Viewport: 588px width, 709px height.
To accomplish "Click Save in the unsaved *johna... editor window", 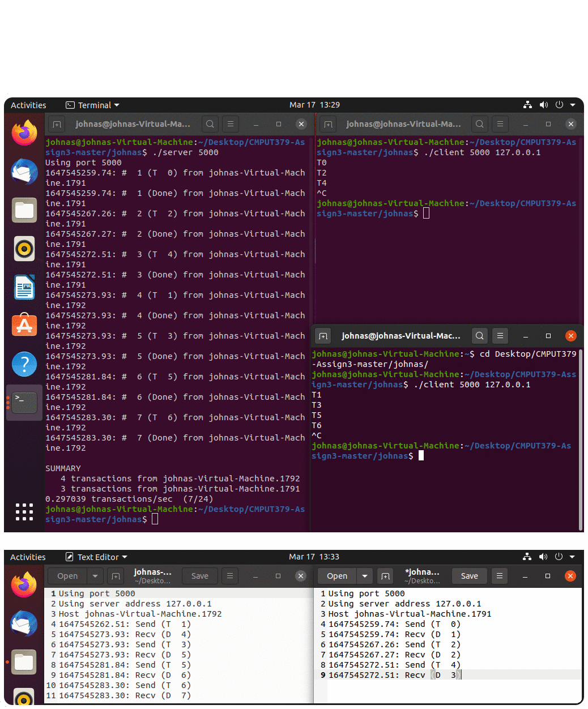I will [x=470, y=576].
